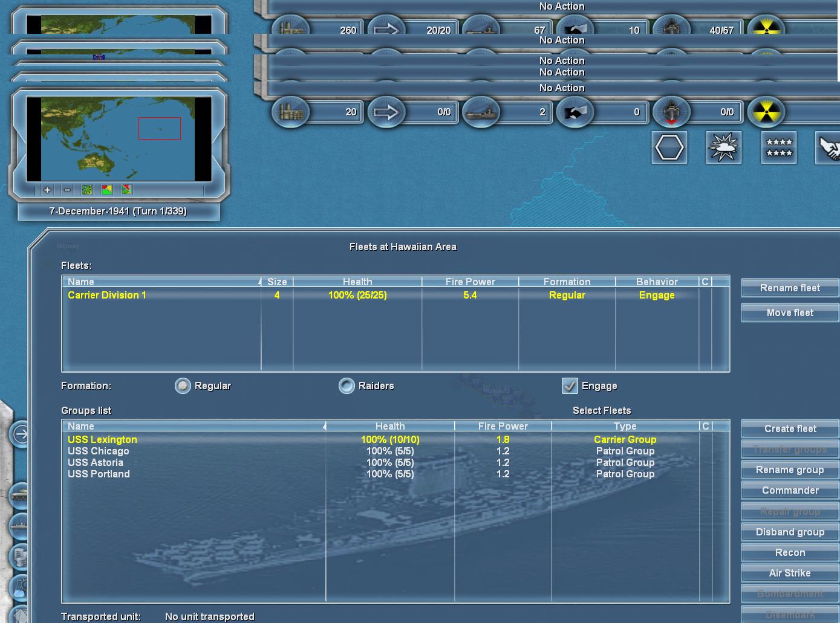
Task: Click the Air Strike button
Action: [x=790, y=573]
